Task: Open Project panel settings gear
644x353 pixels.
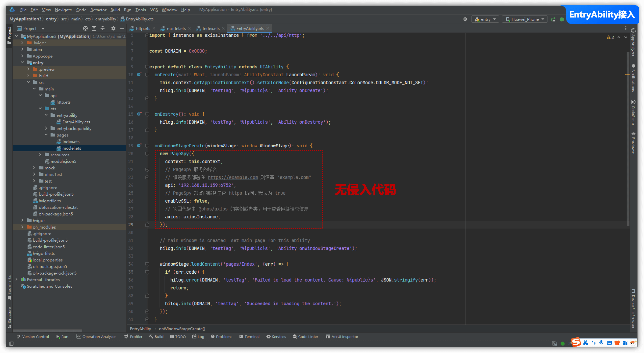Action: 113,28
